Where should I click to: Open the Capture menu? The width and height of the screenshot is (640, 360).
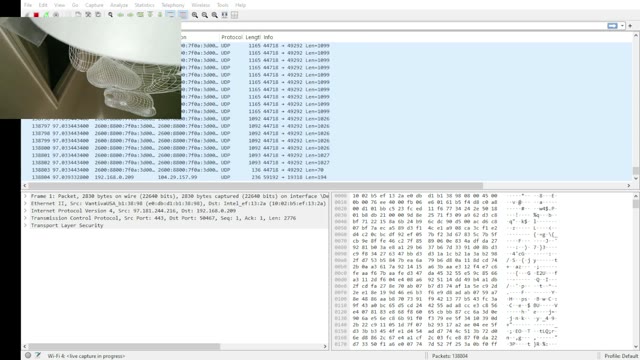coord(94,5)
